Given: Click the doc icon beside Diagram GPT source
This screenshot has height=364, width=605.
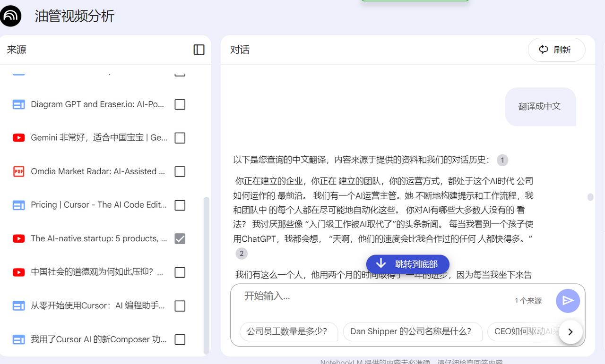Looking at the screenshot, I should pos(19,104).
